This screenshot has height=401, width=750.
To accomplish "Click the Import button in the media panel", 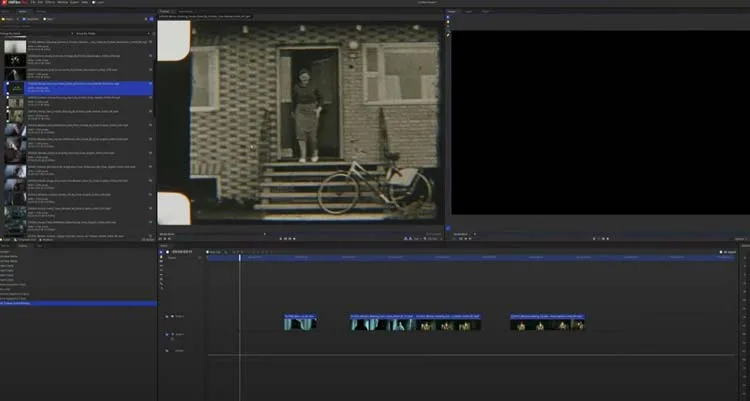I will 8,19.
